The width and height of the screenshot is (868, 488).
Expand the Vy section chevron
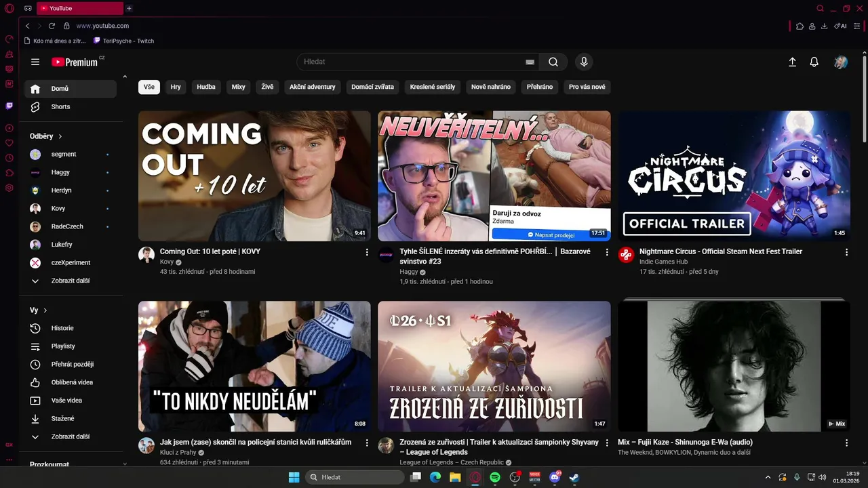click(45, 310)
